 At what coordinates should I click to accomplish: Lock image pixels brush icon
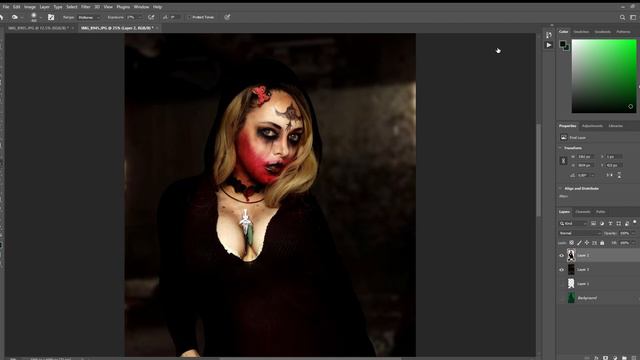579,243
